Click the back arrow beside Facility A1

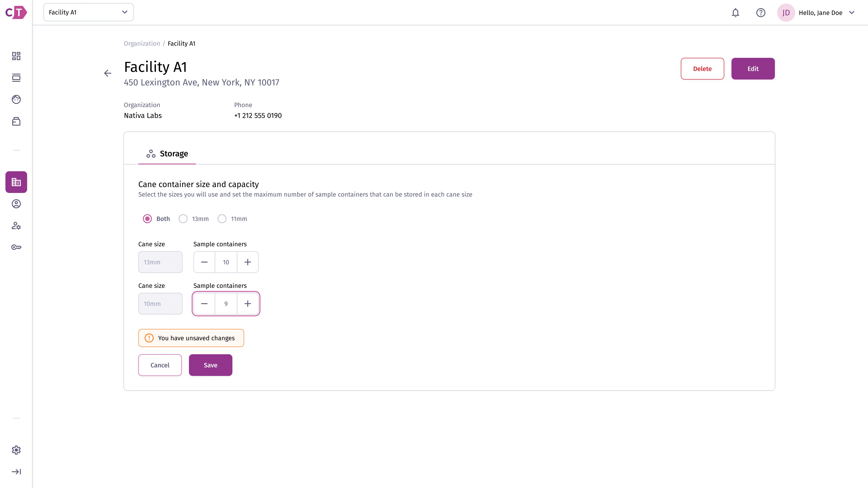pos(108,73)
